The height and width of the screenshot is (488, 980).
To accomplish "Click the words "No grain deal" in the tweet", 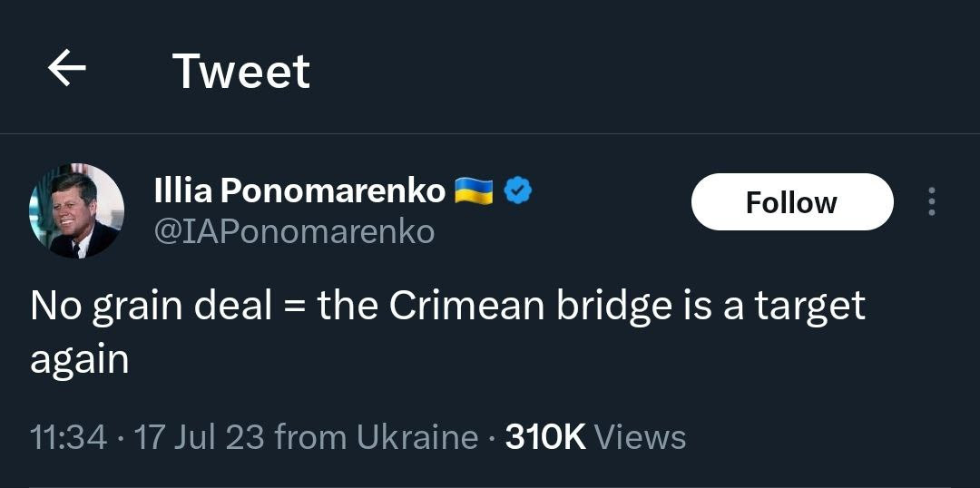I will tap(152, 307).
